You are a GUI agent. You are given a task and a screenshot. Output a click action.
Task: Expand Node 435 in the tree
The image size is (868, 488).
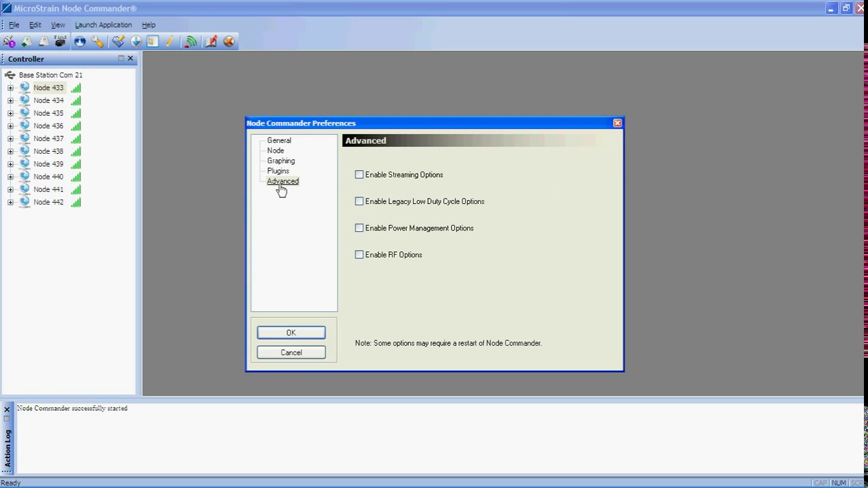10,113
